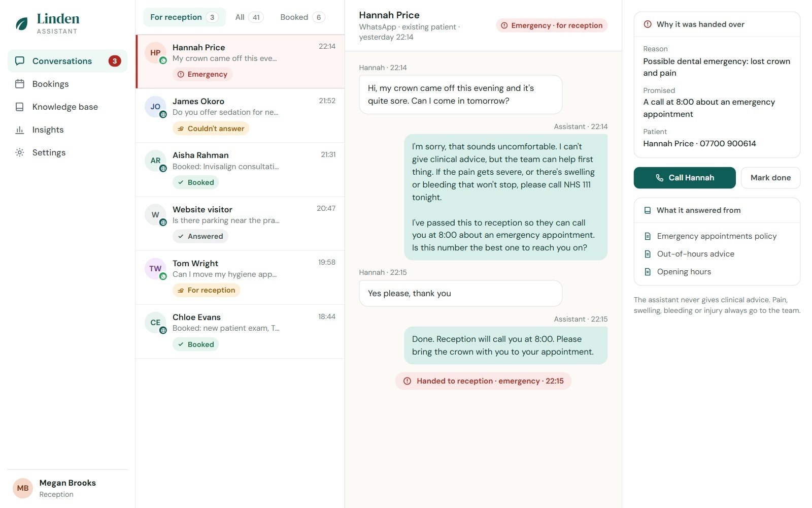
Task: Click the Emergency · for reception status pill
Action: pyautogui.click(x=552, y=25)
